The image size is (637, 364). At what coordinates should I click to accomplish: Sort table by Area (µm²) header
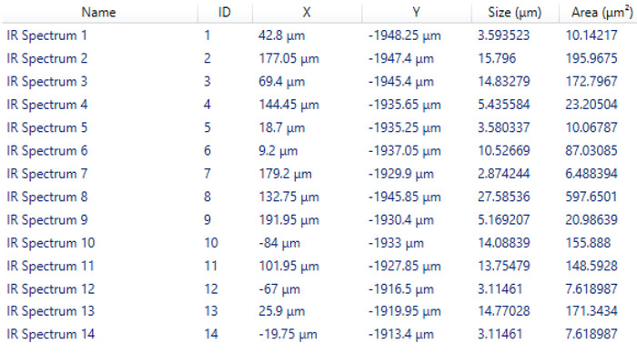(598, 12)
